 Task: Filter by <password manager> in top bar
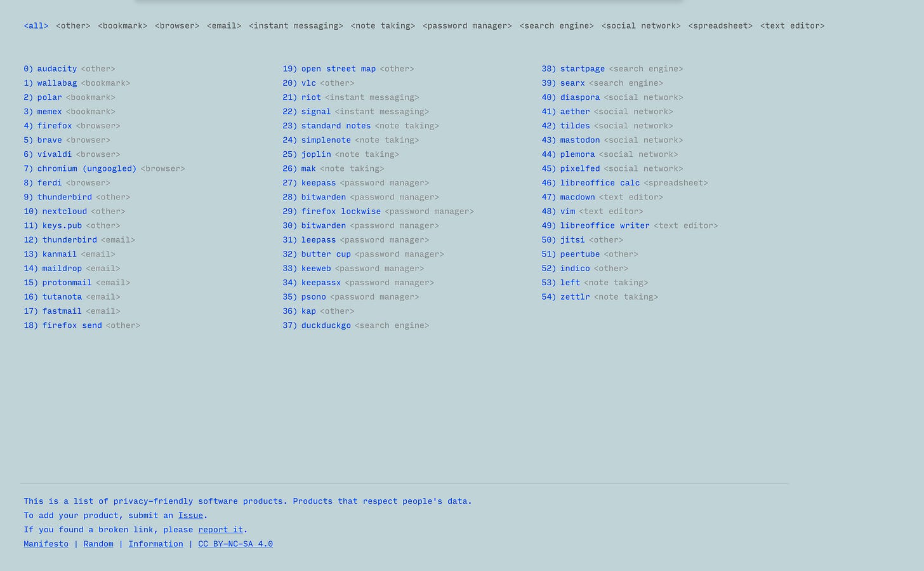467,26
